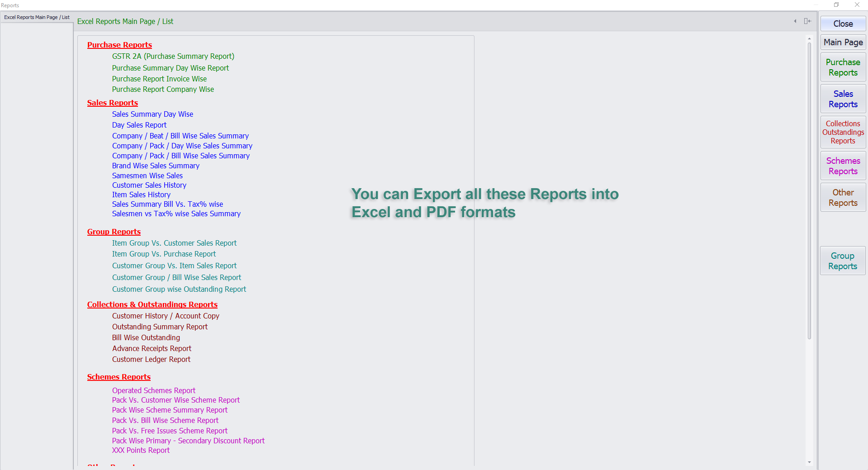The height and width of the screenshot is (470, 868).
Task: Open XXX Points Report link
Action: (141, 451)
